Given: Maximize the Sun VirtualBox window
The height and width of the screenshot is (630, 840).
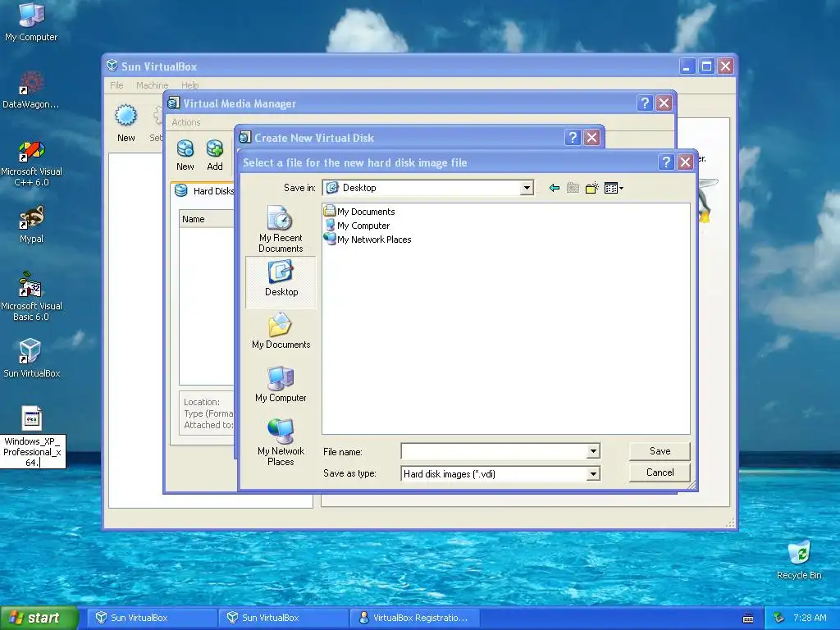Looking at the screenshot, I should pyautogui.click(x=706, y=66).
